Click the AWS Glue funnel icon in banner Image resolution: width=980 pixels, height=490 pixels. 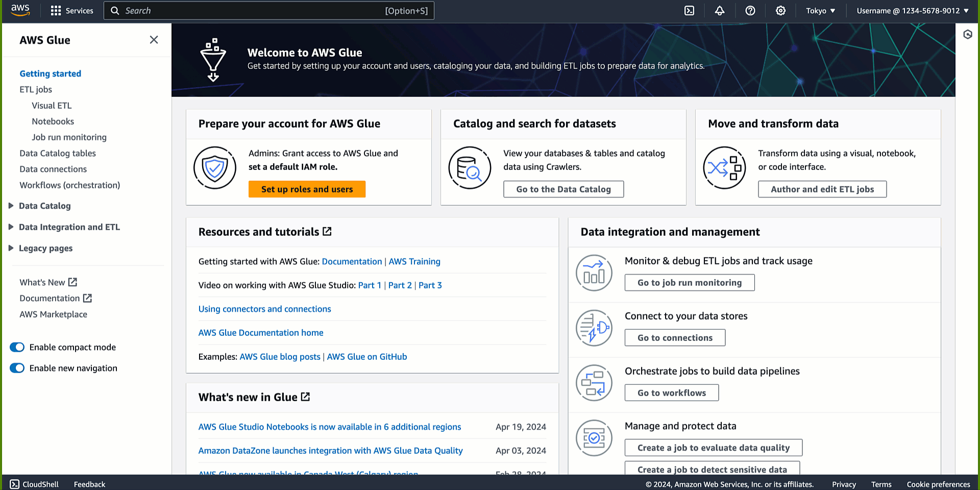(x=213, y=60)
